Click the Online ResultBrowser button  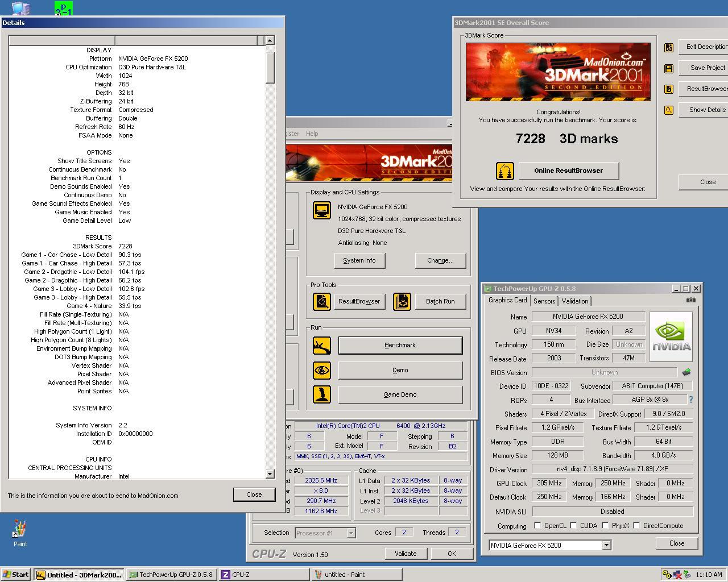pyautogui.click(x=568, y=171)
